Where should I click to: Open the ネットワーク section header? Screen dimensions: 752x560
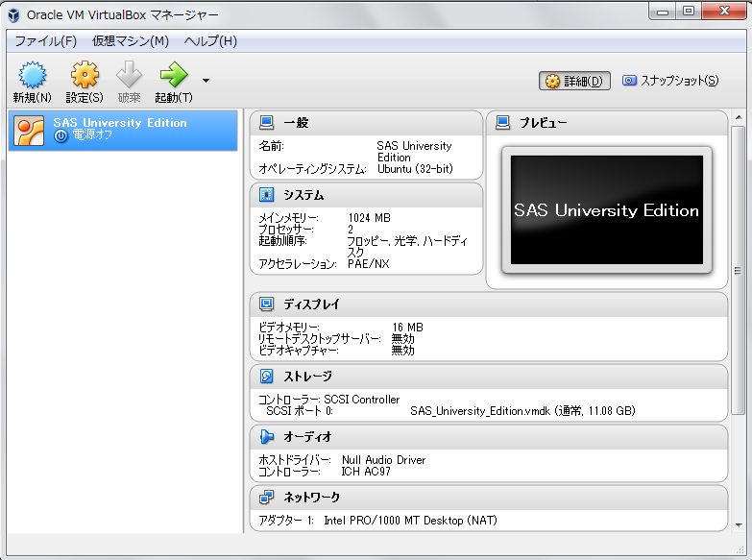489,498
